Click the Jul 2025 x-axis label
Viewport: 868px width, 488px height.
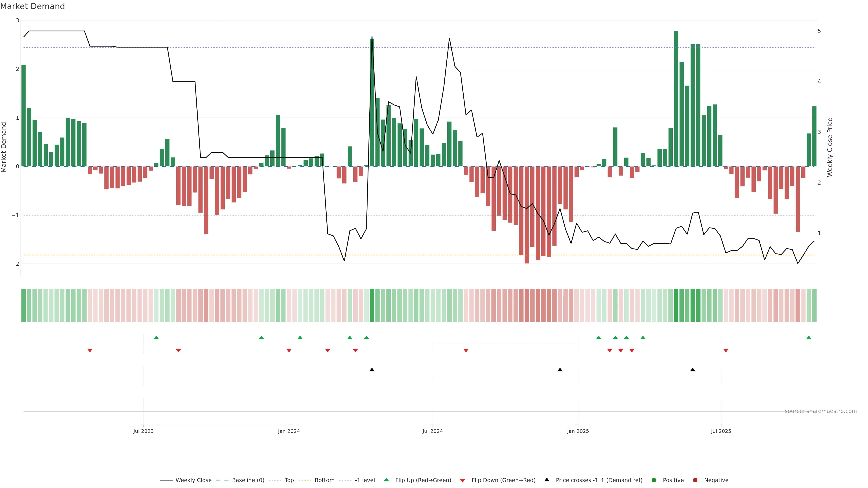click(x=721, y=431)
